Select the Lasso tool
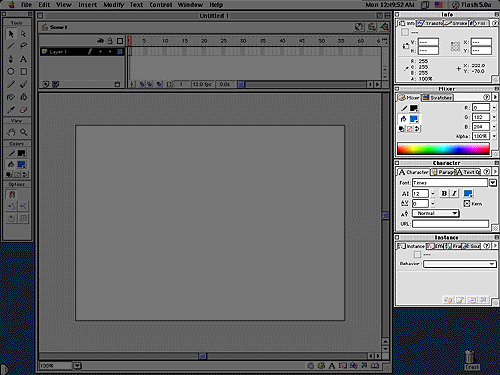Screen dimensions: 500x375 coord(23,46)
